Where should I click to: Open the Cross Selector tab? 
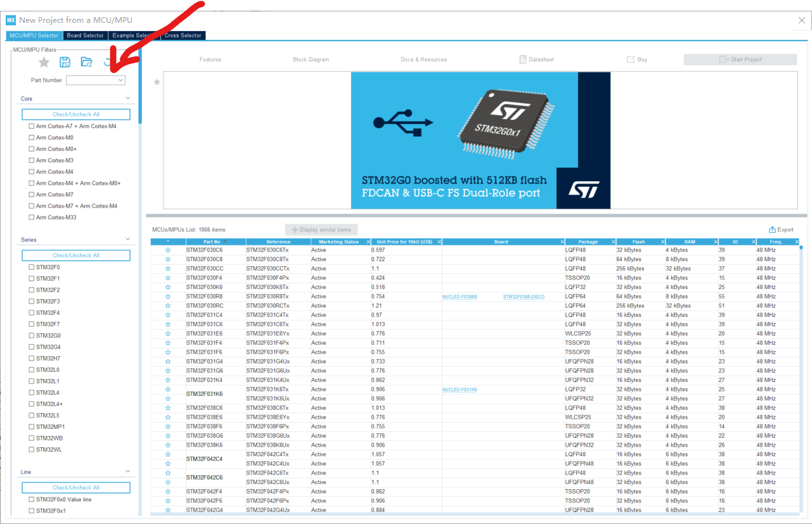183,35
